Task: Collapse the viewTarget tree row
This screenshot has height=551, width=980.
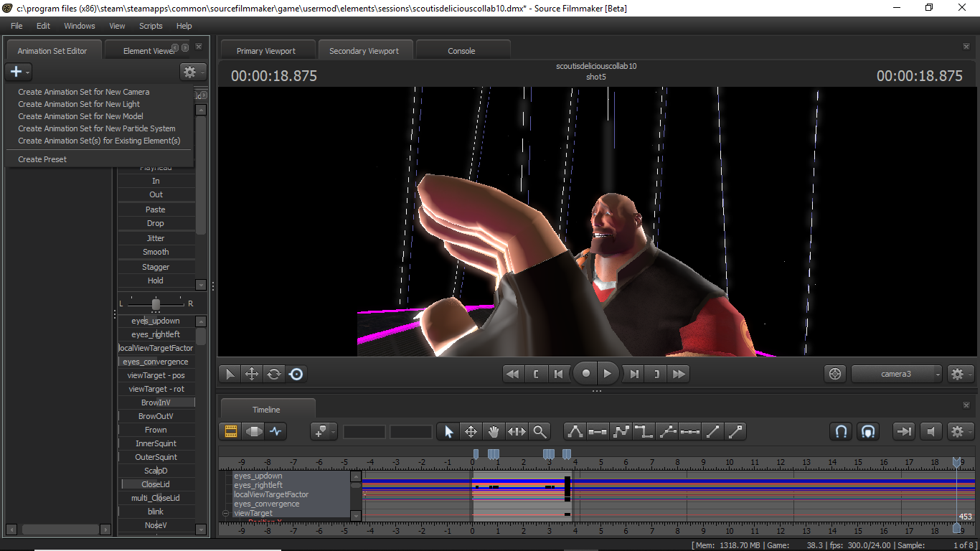Action: 225,514
